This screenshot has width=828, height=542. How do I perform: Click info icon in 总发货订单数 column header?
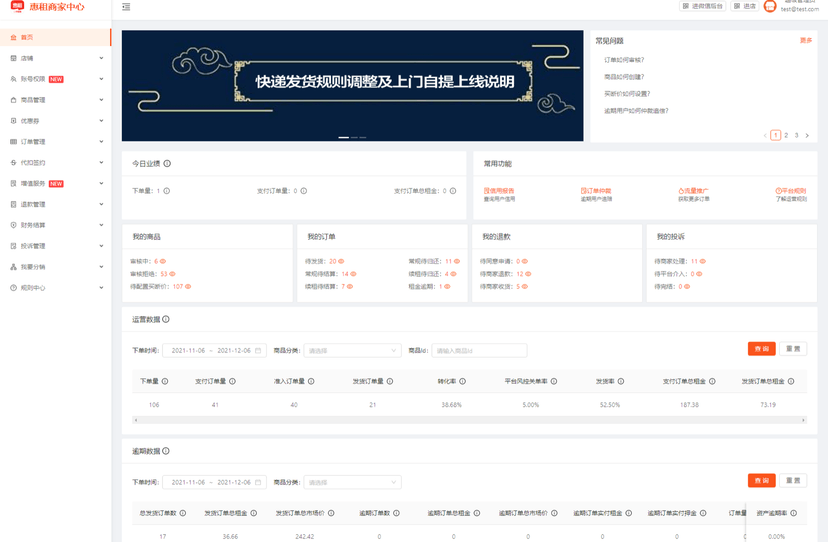point(183,513)
